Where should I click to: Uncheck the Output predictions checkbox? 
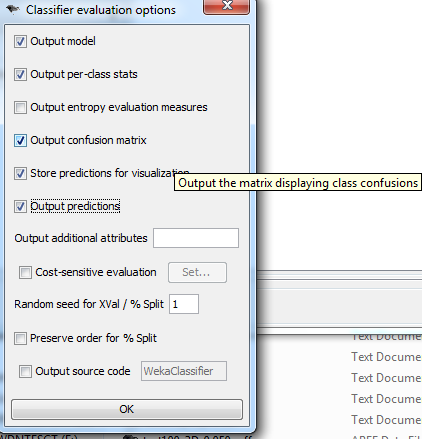[20, 206]
